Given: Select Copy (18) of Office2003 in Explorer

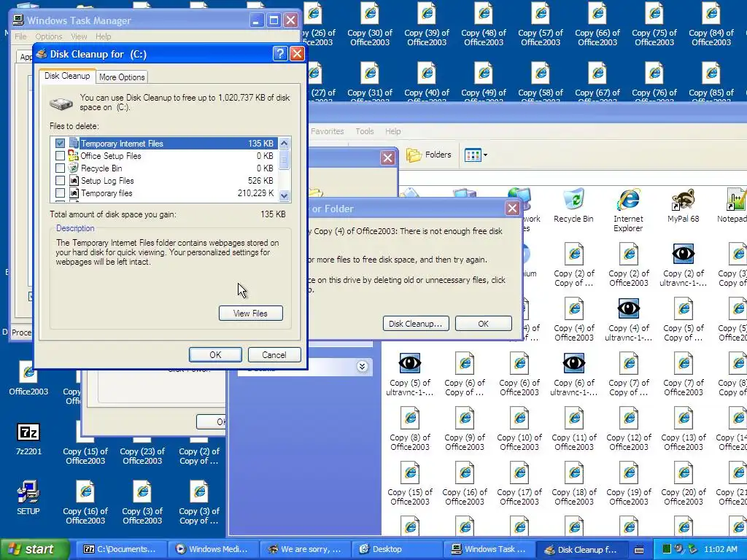Looking at the screenshot, I should pyautogui.click(x=573, y=484).
